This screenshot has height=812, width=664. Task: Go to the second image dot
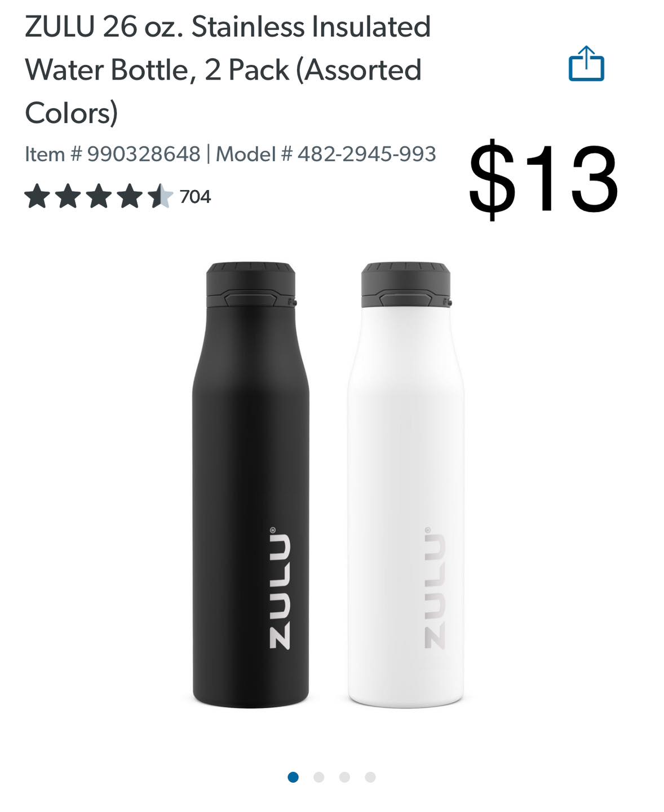[319, 777]
